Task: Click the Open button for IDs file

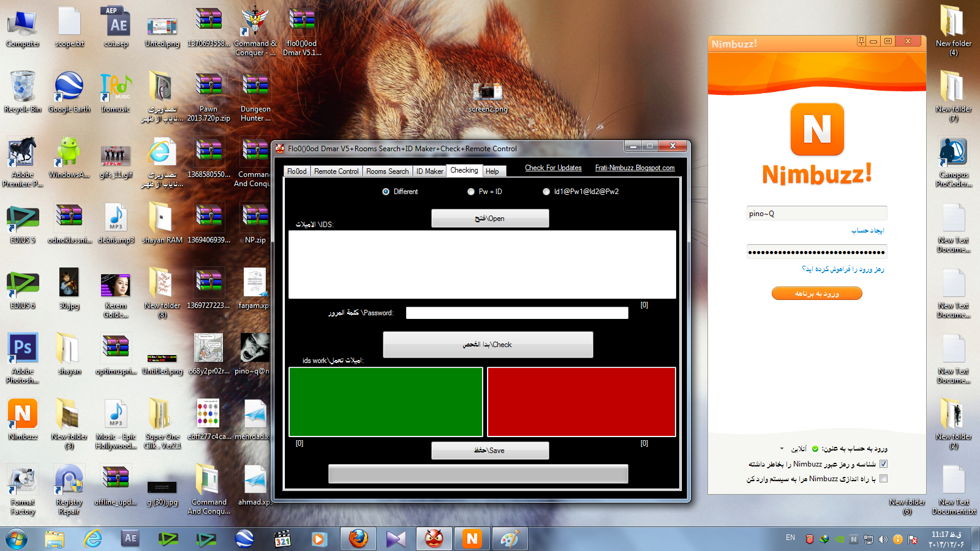Action: pyautogui.click(x=490, y=219)
